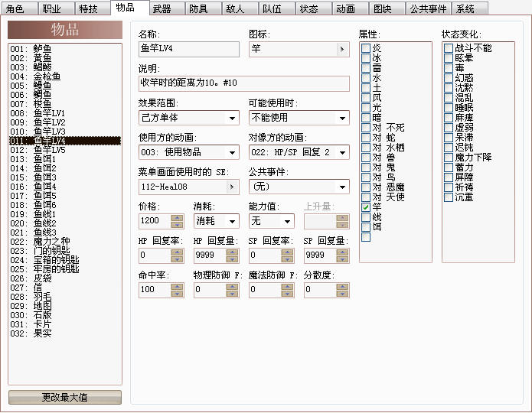Click the 更改最大值 button
The height and width of the screenshot is (413, 532).
65,398
